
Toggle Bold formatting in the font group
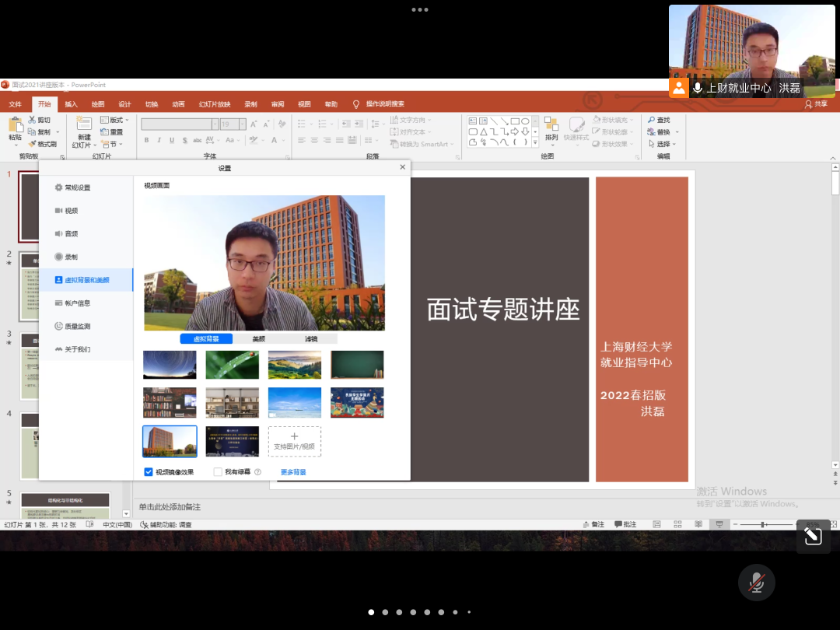click(x=146, y=141)
